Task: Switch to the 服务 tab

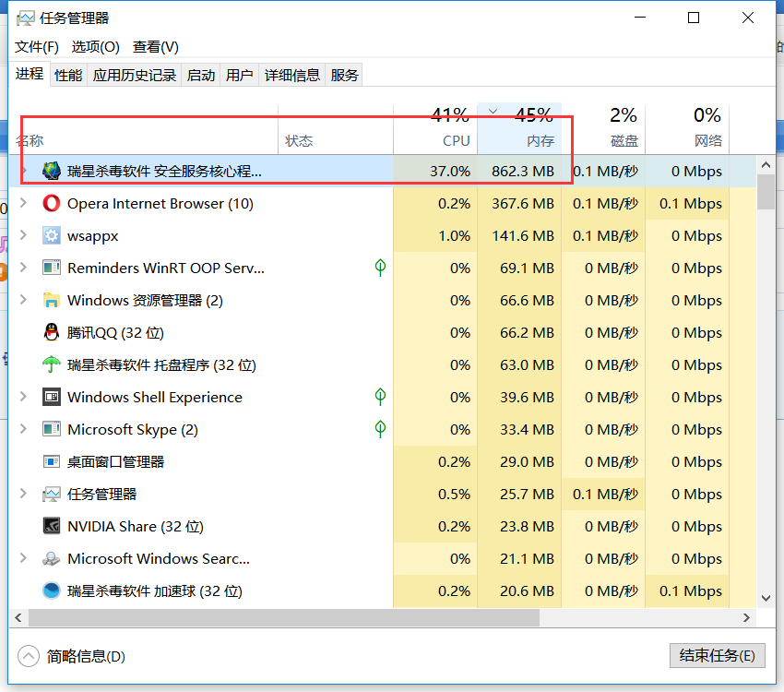Action: pos(344,75)
